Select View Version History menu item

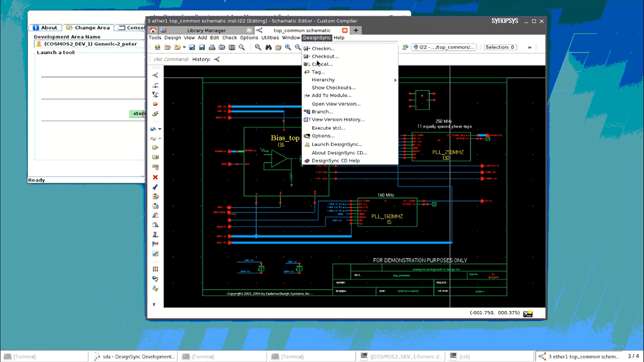tap(338, 120)
